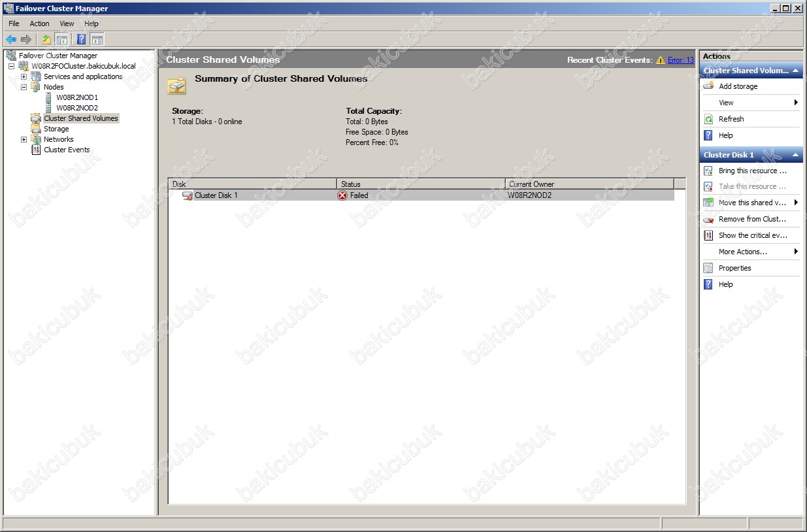This screenshot has height=532, width=807.
Task: Select the Cluster Disk 1 row
Action: 421,195
